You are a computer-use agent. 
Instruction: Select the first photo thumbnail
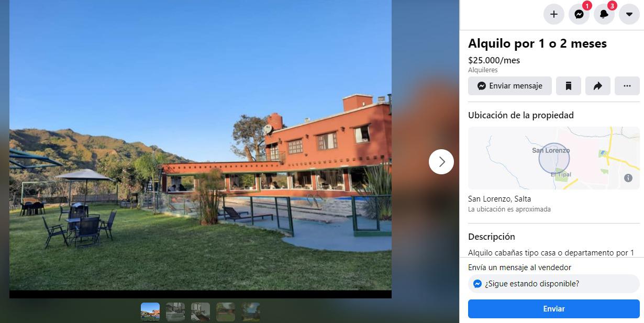click(x=150, y=312)
